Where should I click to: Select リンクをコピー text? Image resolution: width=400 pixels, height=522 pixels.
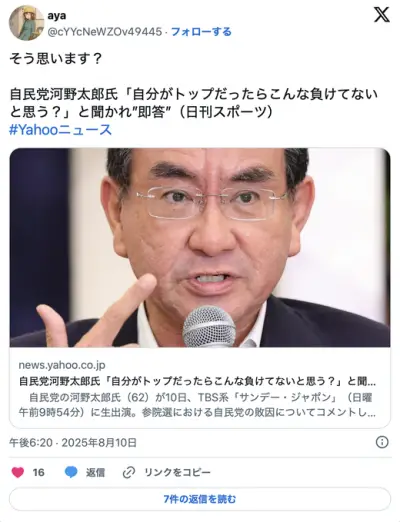[177, 472]
